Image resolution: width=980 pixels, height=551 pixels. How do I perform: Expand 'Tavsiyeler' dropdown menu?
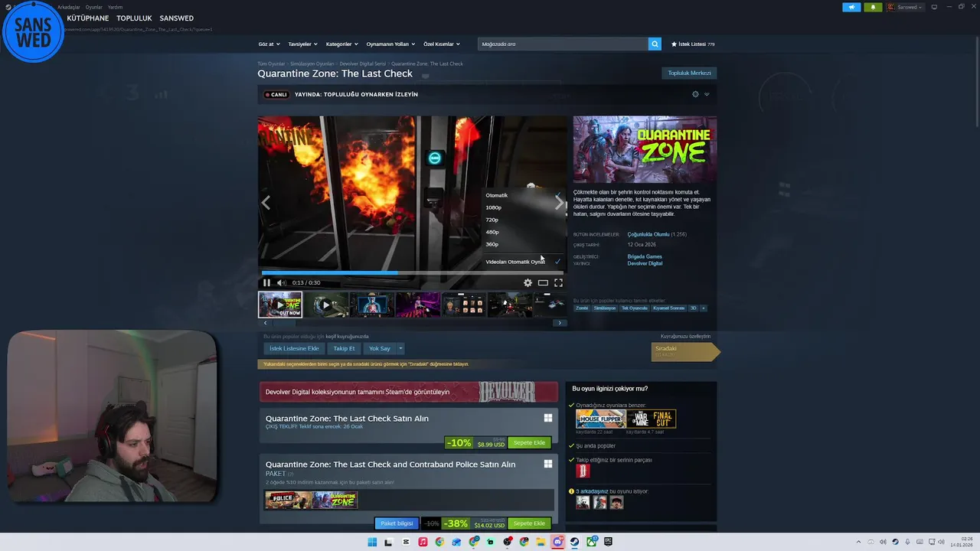tap(302, 44)
